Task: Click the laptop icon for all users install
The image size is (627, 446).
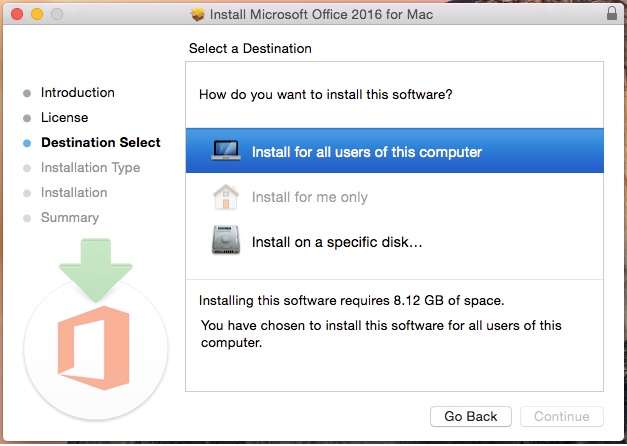Action: 226,151
